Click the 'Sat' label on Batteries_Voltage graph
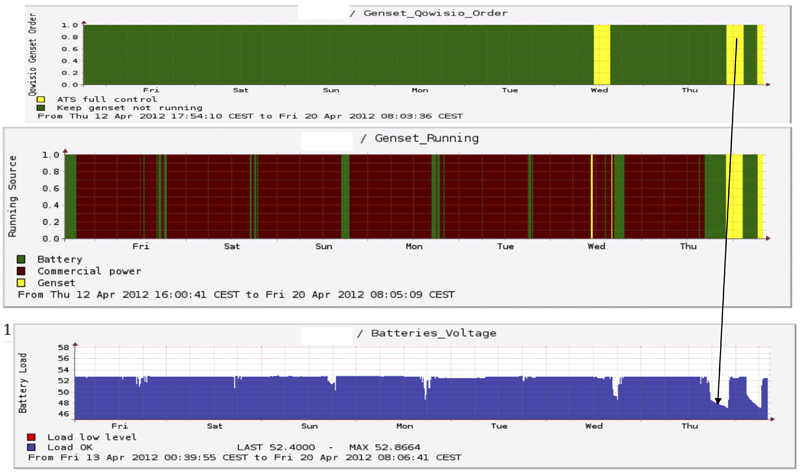The height and width of the screenshot is (472, 800). pyautogui.click(x=214, y=426)
